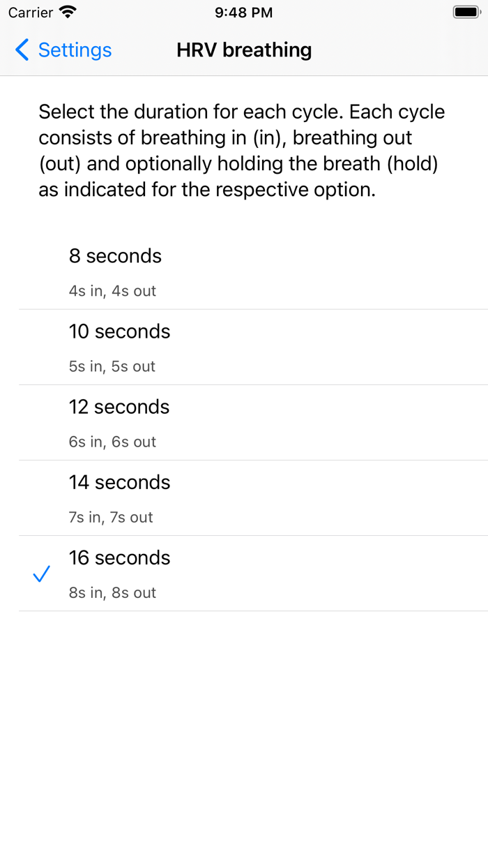
Task: Tap the cycle duration description paragraph
Action: coord(242,151)
